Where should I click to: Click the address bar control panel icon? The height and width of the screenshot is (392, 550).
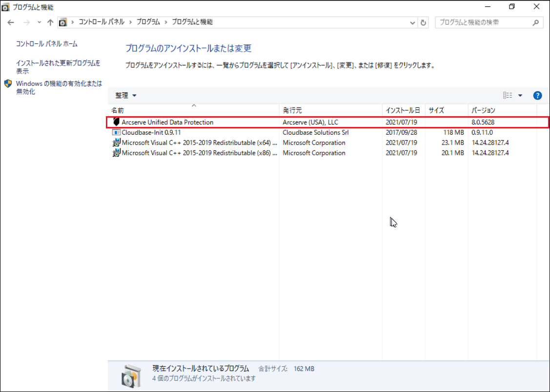[x=63, y=22]
